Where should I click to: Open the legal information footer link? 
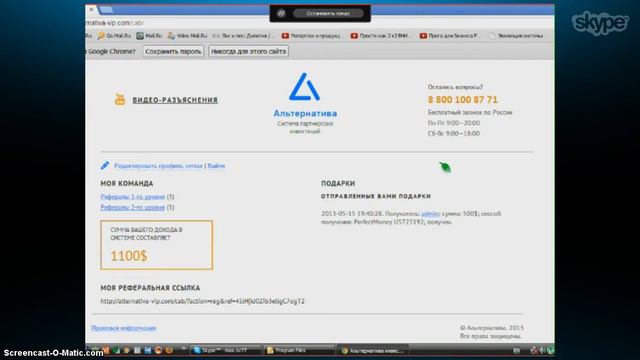tap(124, 328)
